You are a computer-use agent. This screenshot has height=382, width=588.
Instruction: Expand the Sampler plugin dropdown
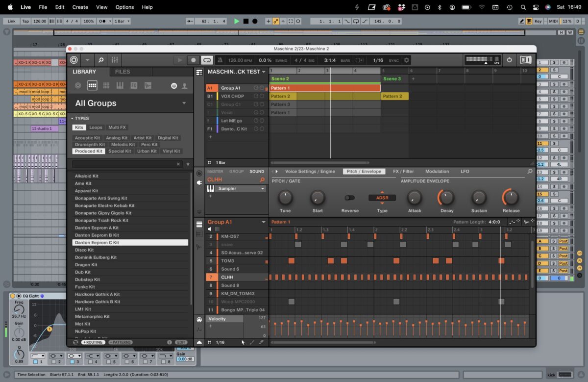tap(262, 189)
